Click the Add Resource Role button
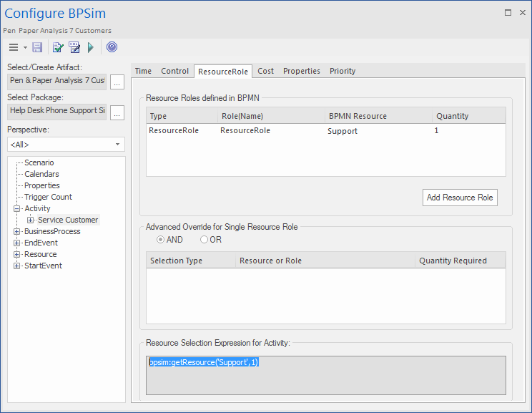 [x=460, y=198]
